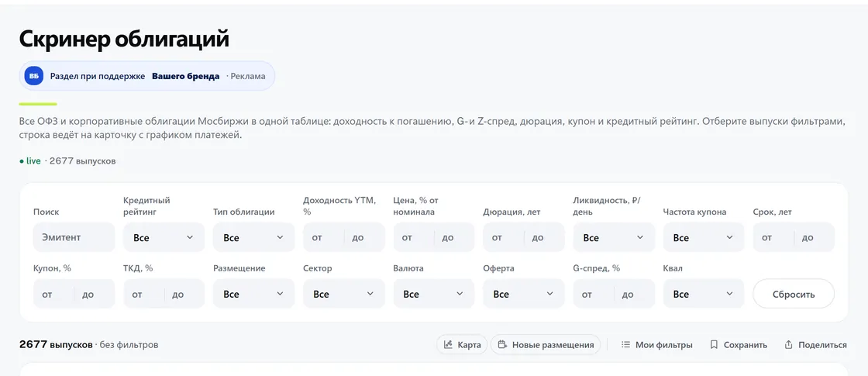Expand the Сектор dropdown
The image size is (868, 376).
344,294
